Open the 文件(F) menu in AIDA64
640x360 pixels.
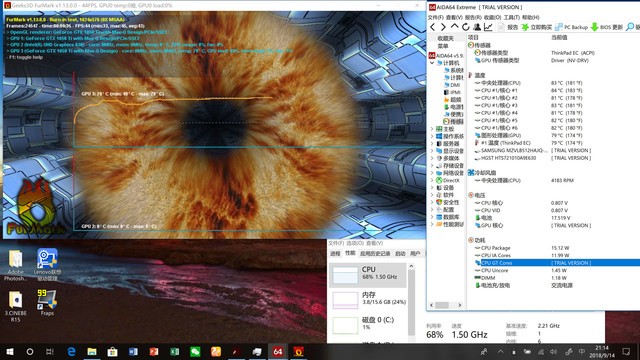436,18
